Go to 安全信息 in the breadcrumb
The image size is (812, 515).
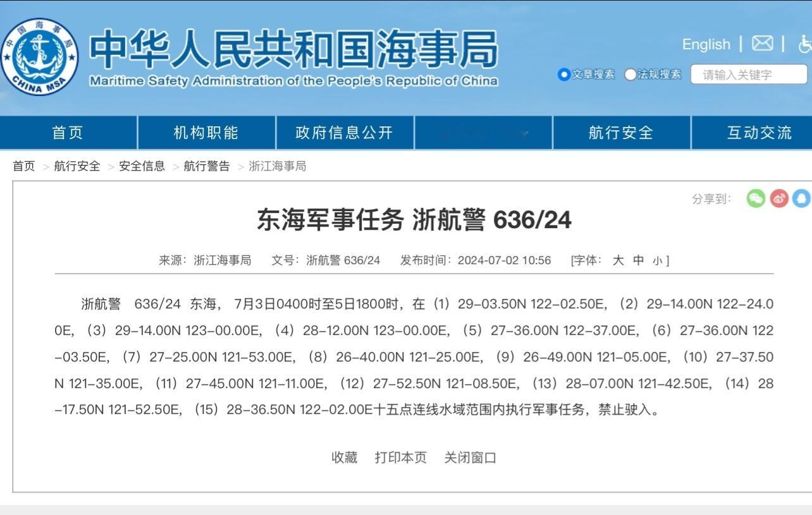142,166
